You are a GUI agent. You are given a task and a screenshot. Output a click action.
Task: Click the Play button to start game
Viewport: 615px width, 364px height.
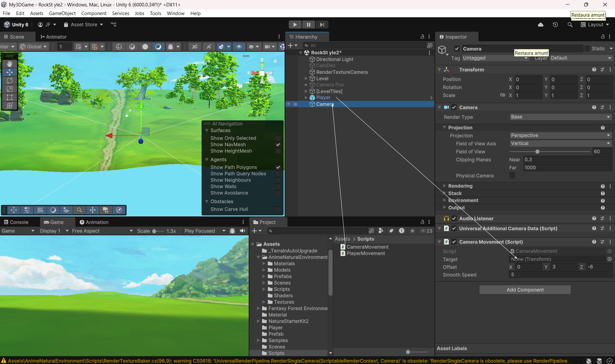coord(295,25)
